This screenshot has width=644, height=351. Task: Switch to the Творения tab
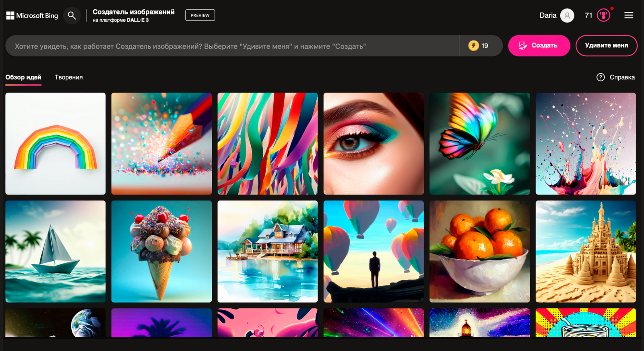pyautogui.click(x=69, y=77)
